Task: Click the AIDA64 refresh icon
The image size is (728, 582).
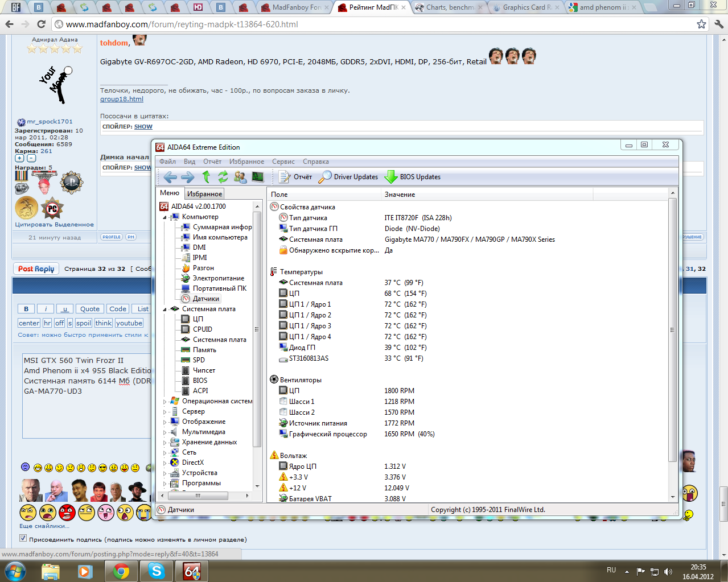Action: point(223,177)
